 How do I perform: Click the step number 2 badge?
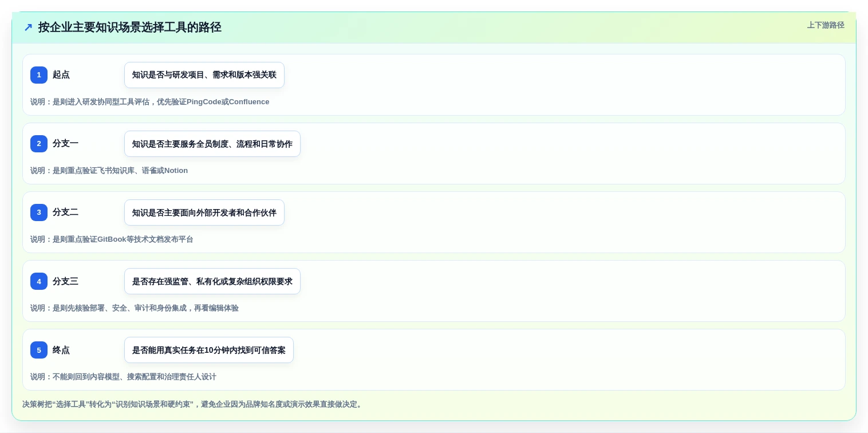click(x=39, y=144)
